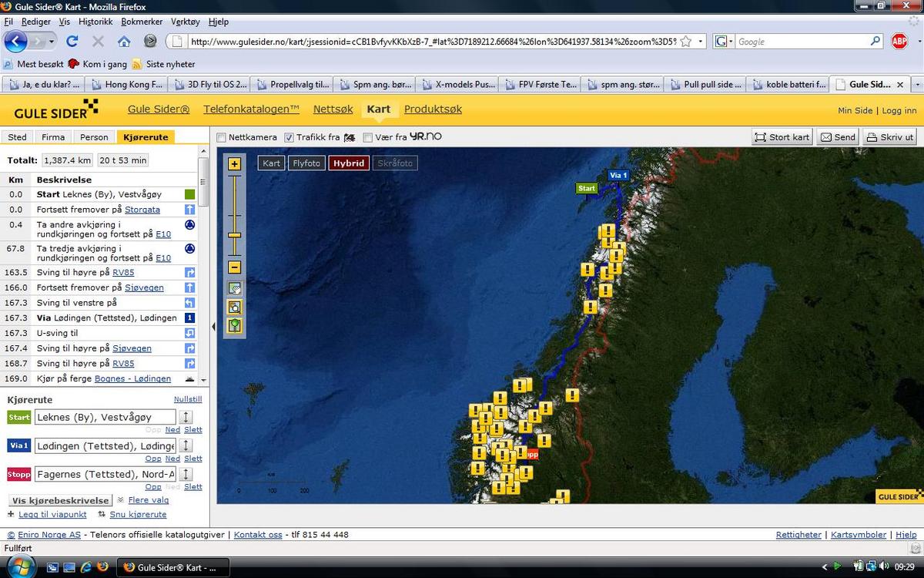
Task: Switch to the Firma tab
Action: [x=53, y=137]
